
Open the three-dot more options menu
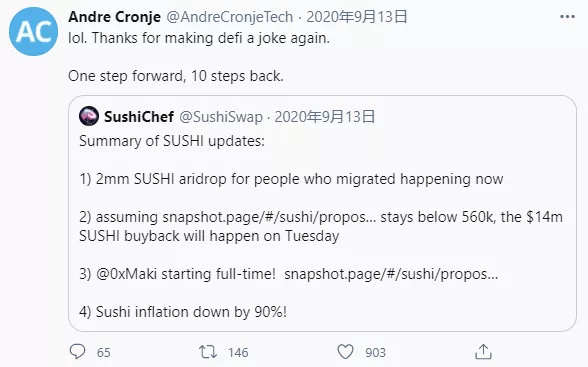(x=567, y=16)
